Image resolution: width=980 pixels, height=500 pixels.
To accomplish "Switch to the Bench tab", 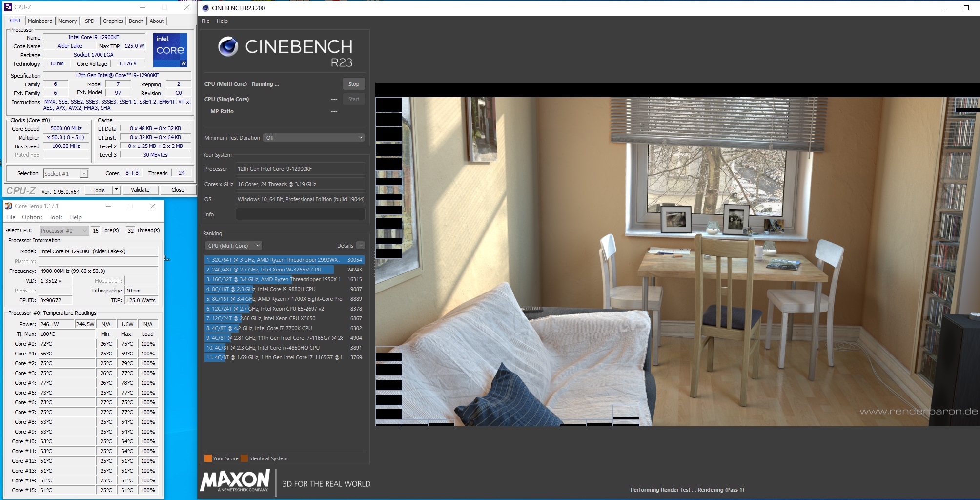I will (x=136, y=21).
